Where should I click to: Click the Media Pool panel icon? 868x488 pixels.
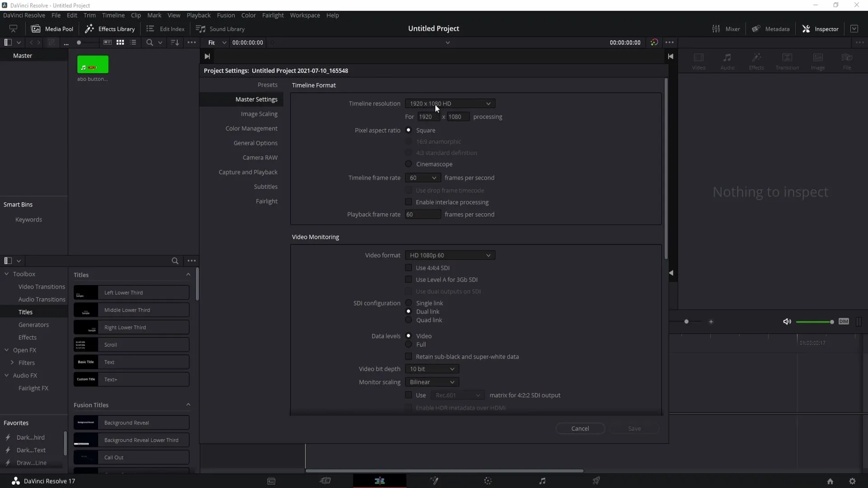tap(36, 28)
